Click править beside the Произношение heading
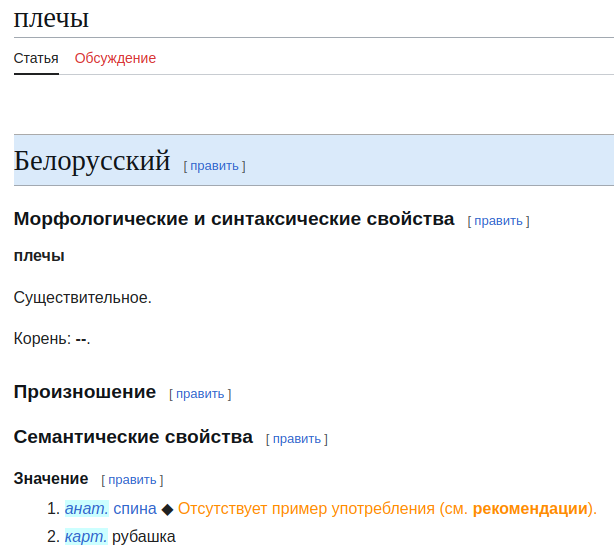 [x=200, y=394]
